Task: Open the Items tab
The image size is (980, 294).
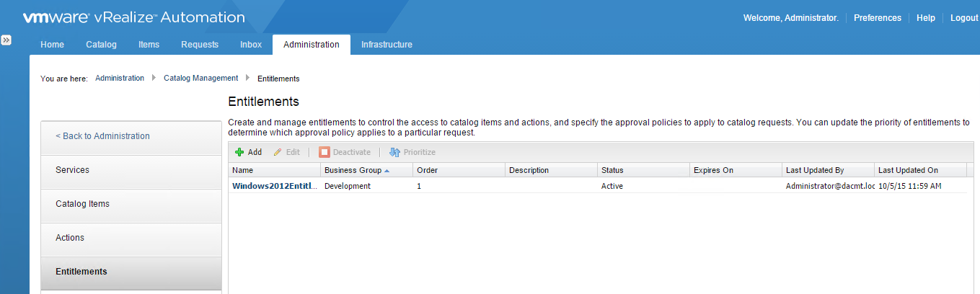Action: tap(149, 45)
